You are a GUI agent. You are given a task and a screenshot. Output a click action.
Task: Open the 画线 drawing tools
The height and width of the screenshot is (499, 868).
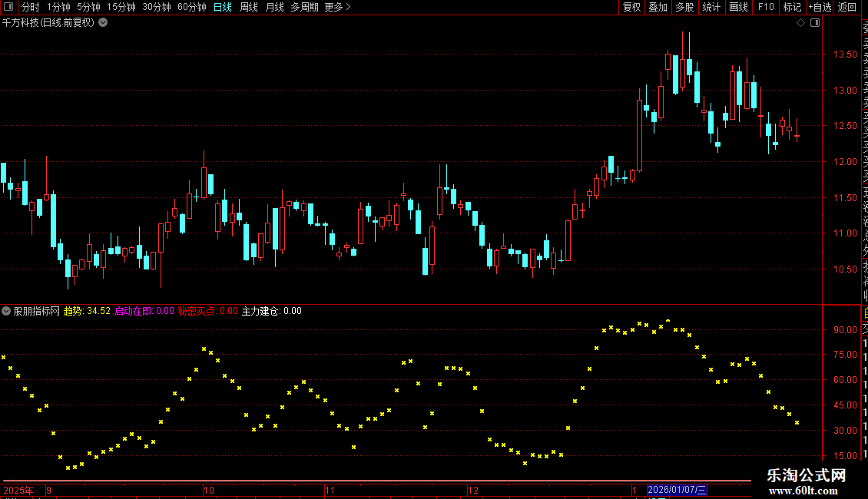738,7
